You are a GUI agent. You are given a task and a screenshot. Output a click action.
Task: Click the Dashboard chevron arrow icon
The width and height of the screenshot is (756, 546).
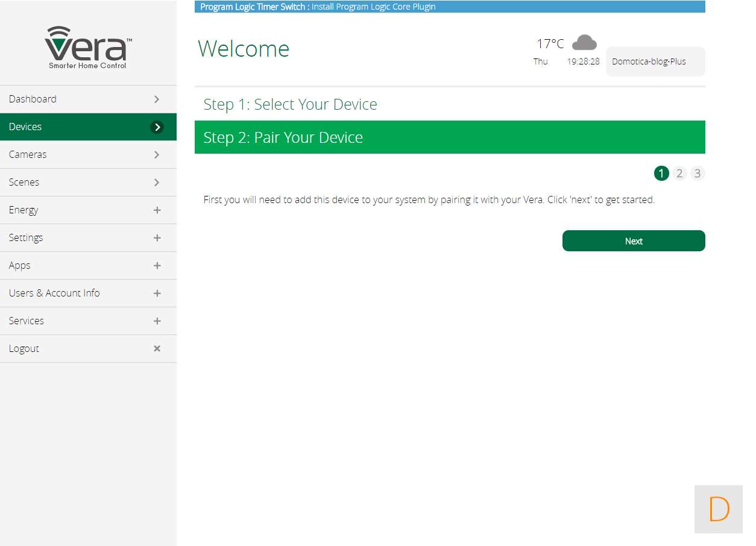coord(157,99)
